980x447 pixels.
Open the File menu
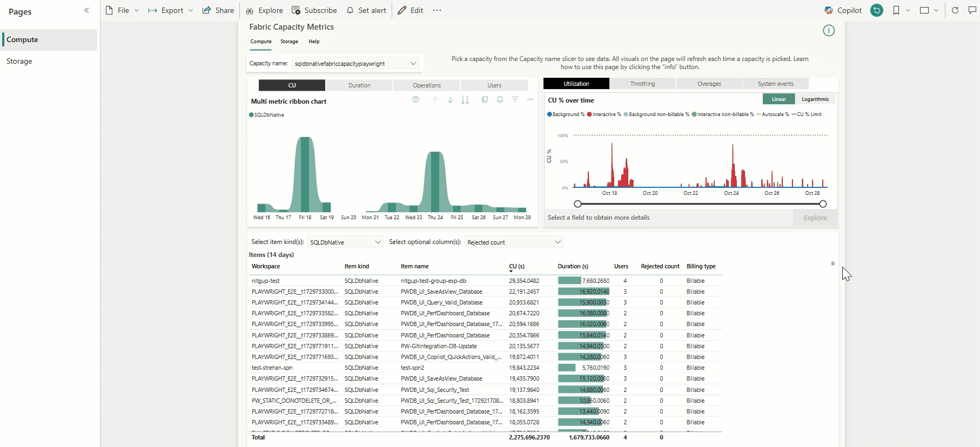(122, 10)
